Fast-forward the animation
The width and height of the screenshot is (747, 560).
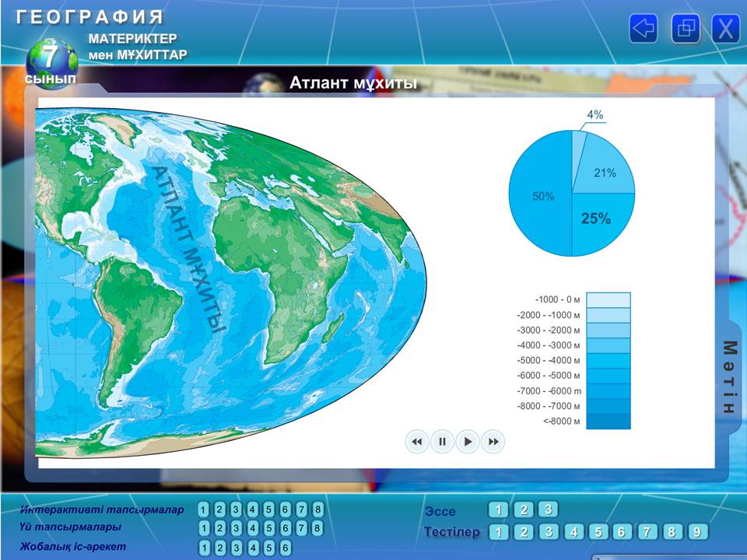493,442
